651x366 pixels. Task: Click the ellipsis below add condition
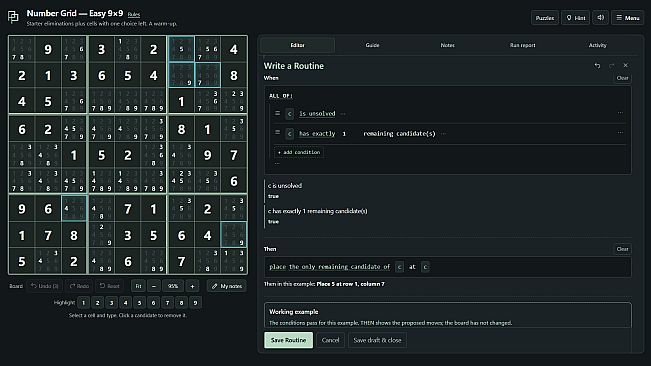277,163
